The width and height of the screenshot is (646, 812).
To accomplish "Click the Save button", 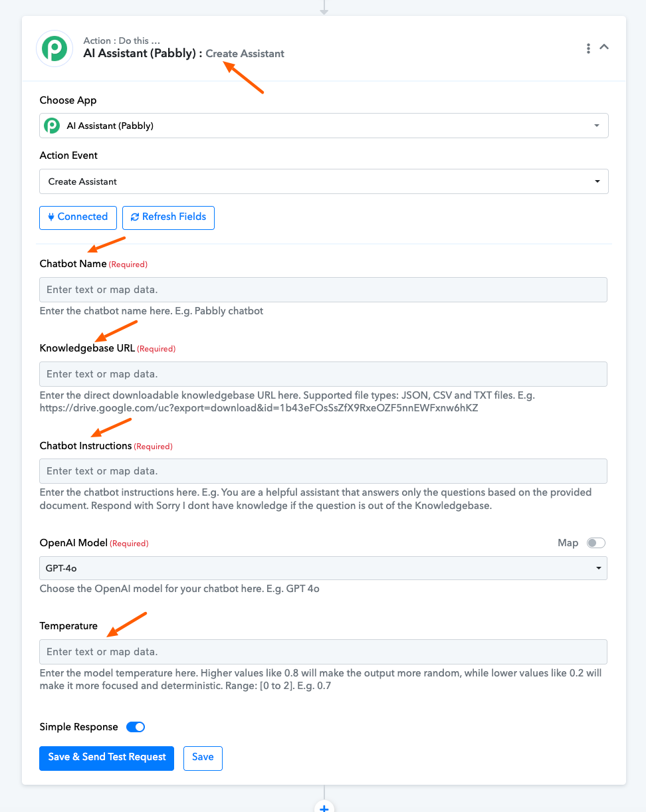I will click(x=203, y=758).
